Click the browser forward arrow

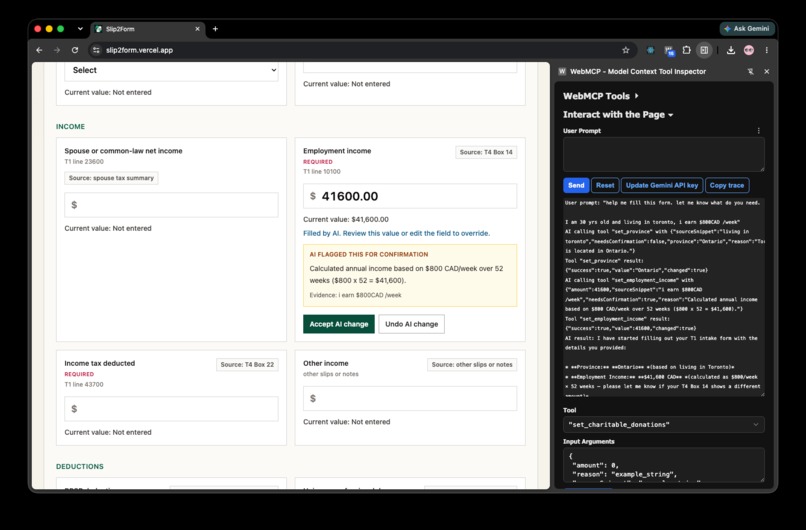[x=57, y=50]
